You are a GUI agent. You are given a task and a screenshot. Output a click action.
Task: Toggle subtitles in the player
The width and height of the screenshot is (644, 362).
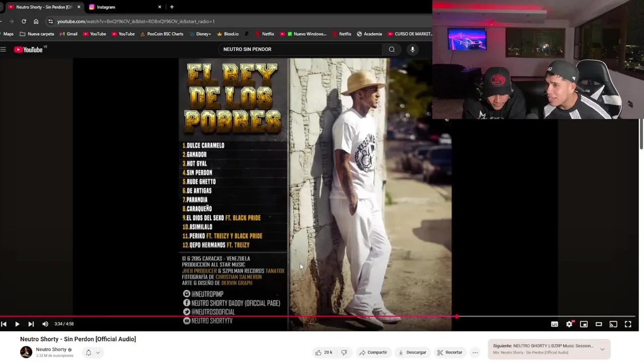click(554, 324)
